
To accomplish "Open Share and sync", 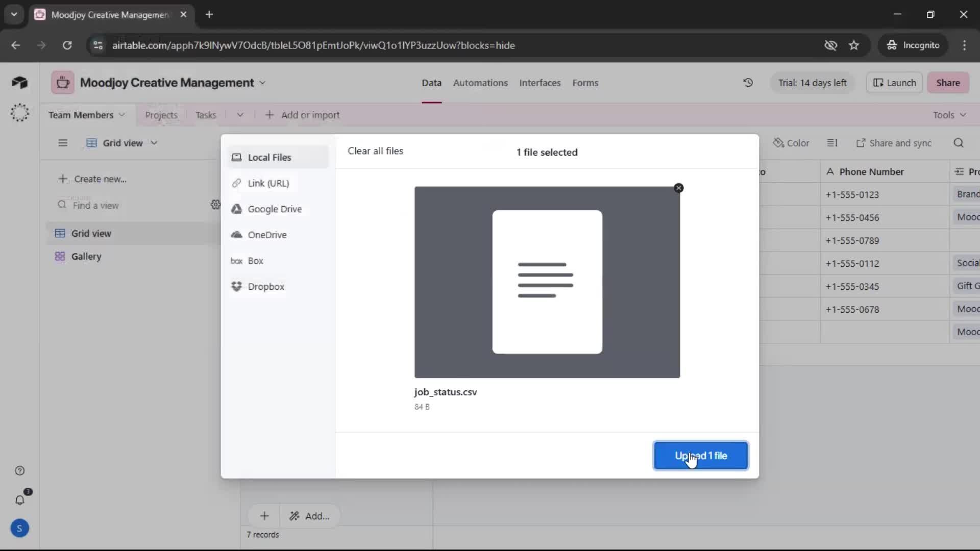I will click(x=894, y=143).
